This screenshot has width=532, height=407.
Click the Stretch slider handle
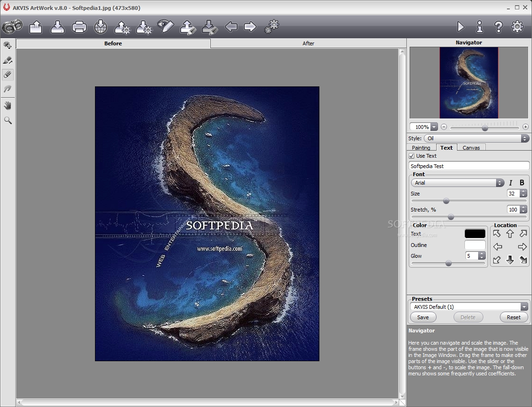click(451, 217)
